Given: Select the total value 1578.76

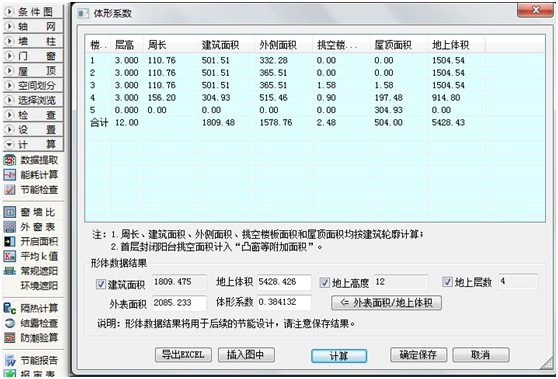Looking at the screenshot, I should (x=276, y=122).
